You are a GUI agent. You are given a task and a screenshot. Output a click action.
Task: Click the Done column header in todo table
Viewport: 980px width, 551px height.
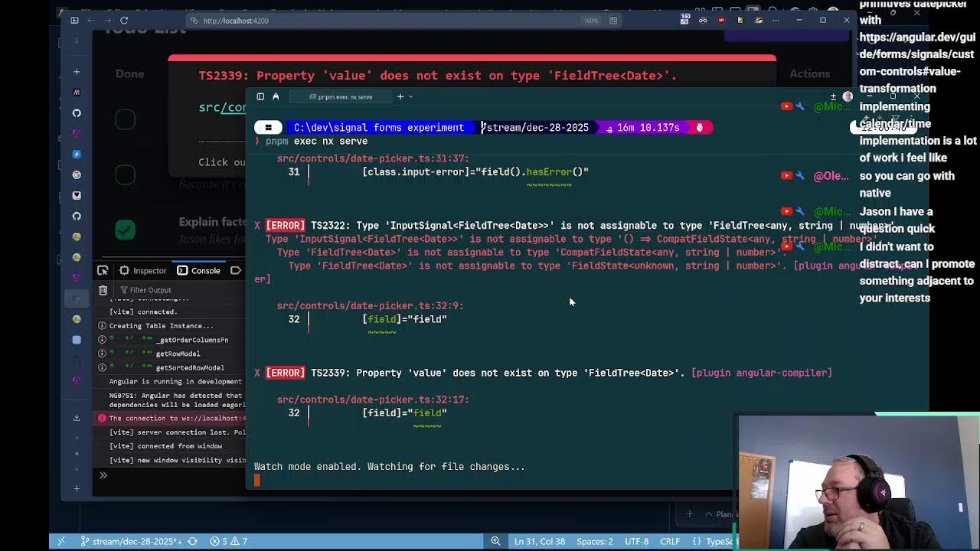click(129, 73)
